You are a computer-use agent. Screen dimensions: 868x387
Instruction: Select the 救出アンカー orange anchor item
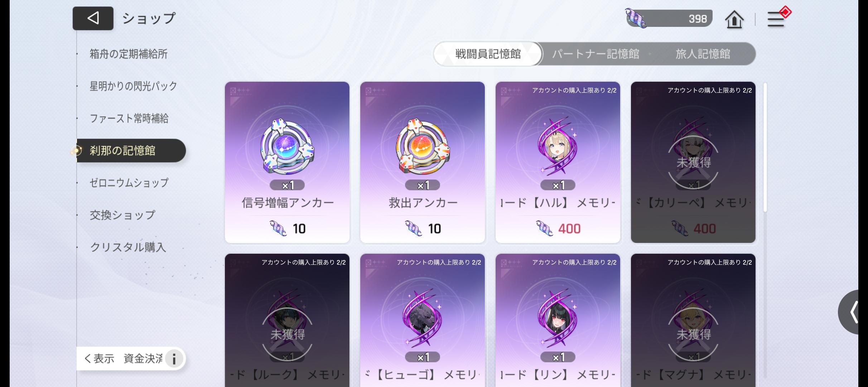(x=423, y=162)
